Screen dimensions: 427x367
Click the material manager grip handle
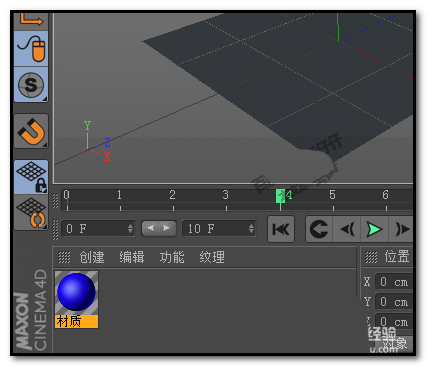[x=64, y=257]
